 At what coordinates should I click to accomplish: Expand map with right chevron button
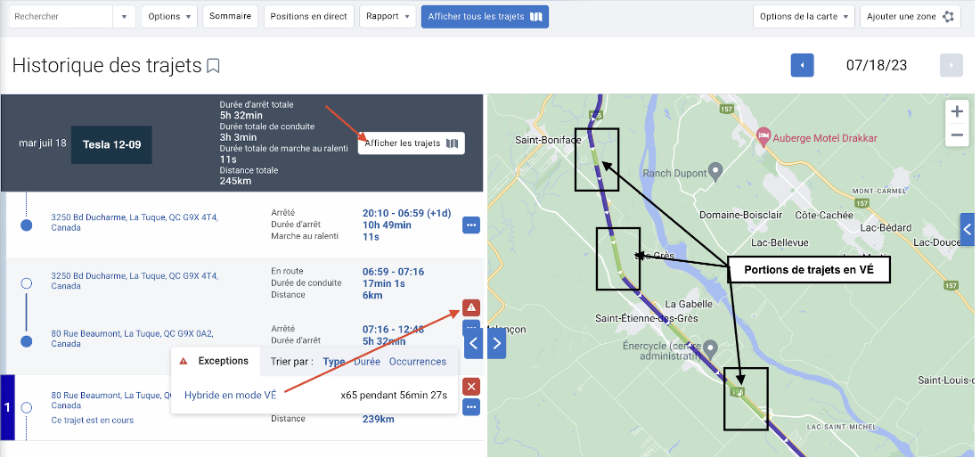[497, 343]
